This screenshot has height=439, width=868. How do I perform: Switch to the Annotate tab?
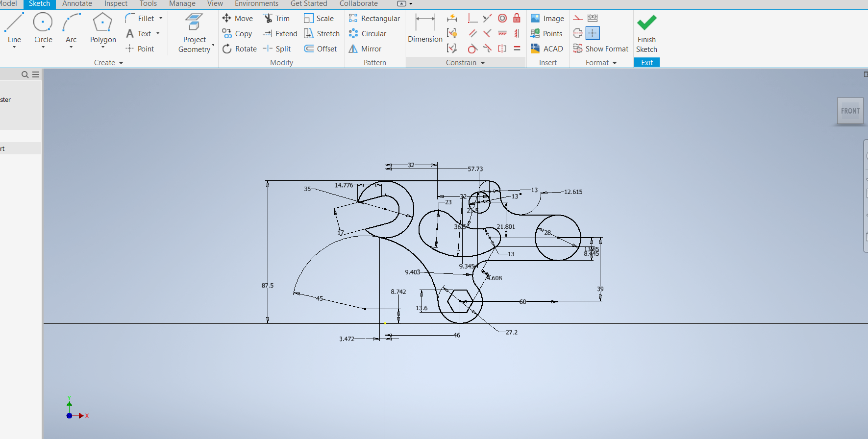77,4
